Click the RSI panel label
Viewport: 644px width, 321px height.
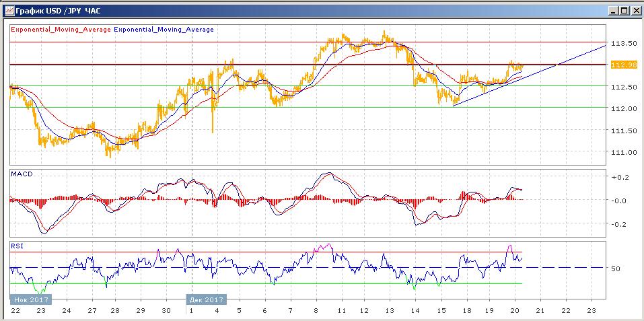pyautogui.click(x=17, y=246)
